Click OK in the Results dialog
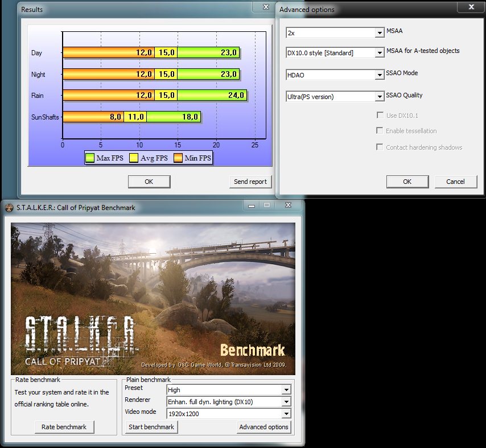This screenshot has height=448, width=486. tap(149, 182)
